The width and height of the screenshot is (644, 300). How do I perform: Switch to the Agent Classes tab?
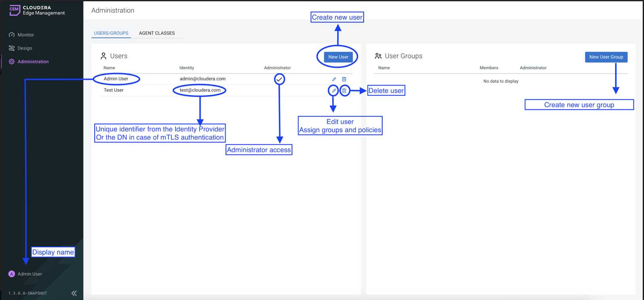(x=157, y=33)
